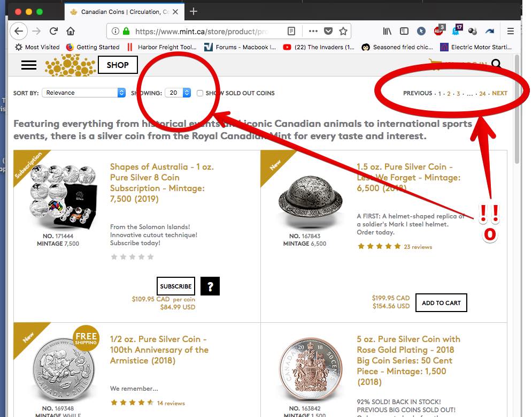The height and width of the screenshot is (417, 532).
Task: Open Forums - Macbook bookmark
Action: [240, 47]
